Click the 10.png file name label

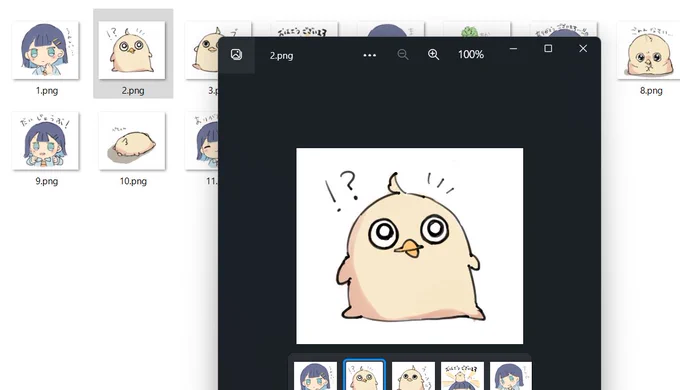point(133,181)
